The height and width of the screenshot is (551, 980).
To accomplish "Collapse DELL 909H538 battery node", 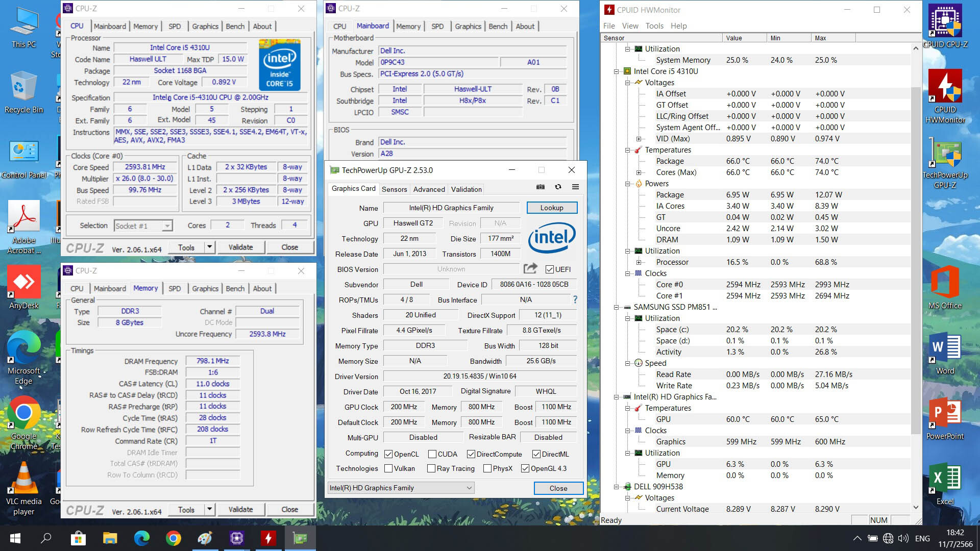I will 616,487.
